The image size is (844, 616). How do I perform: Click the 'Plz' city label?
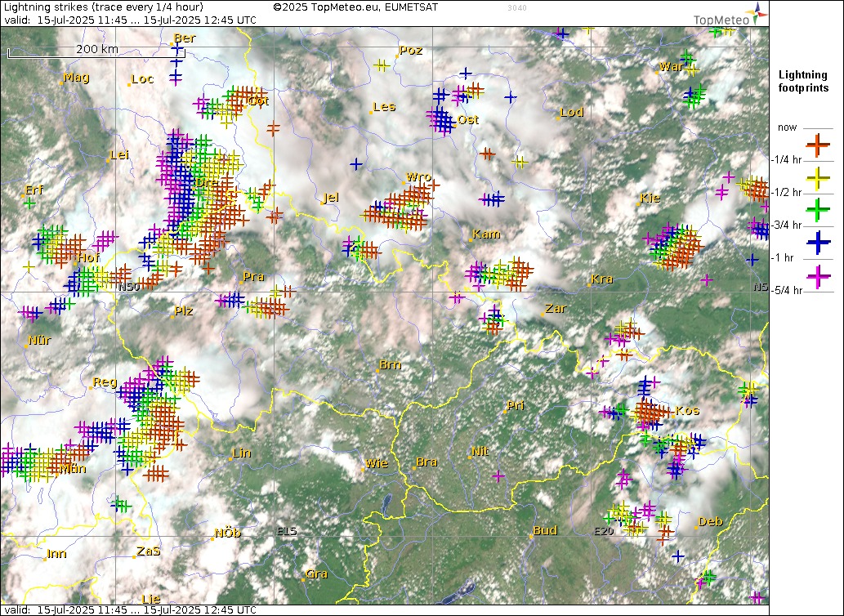point(184,311)
